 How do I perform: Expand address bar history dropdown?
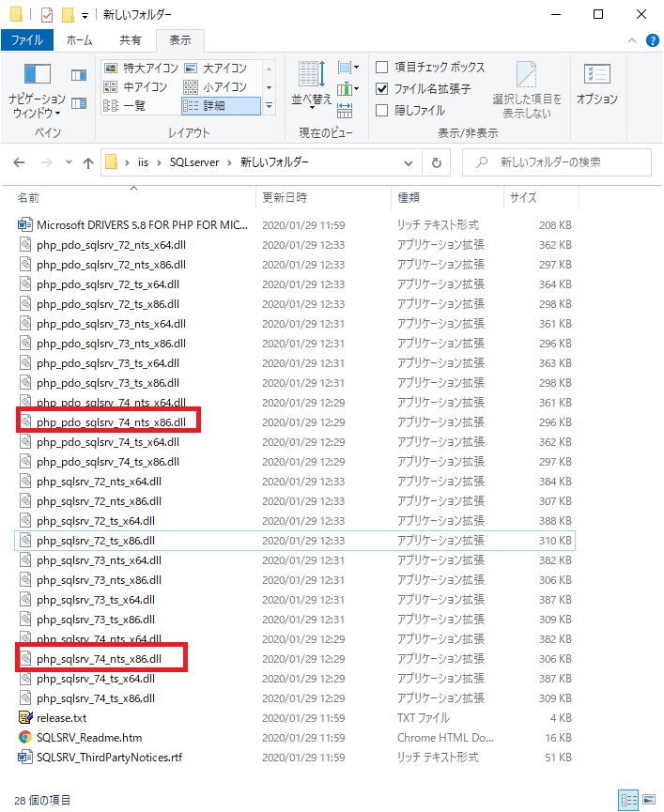pos(409,163)
